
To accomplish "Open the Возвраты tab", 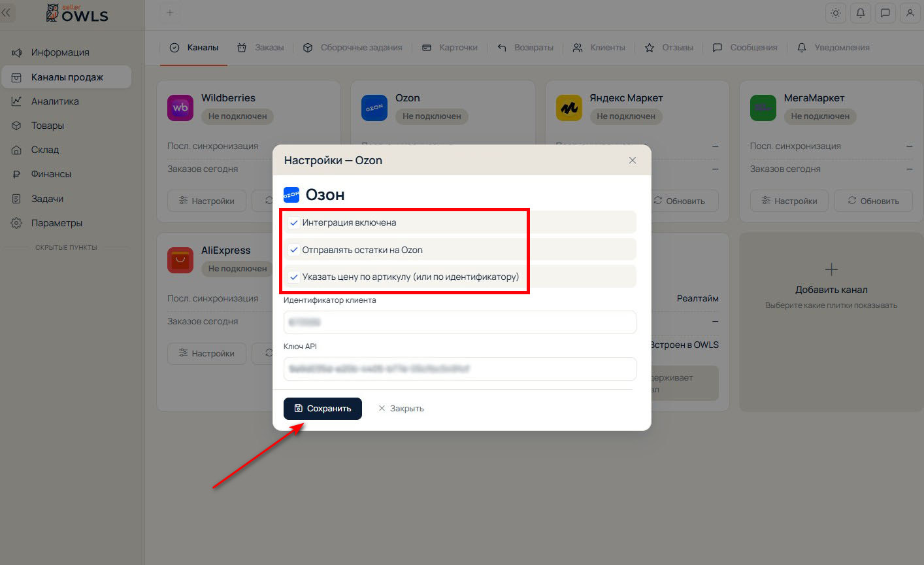I will pyautogui.click(x=525, y=48).
